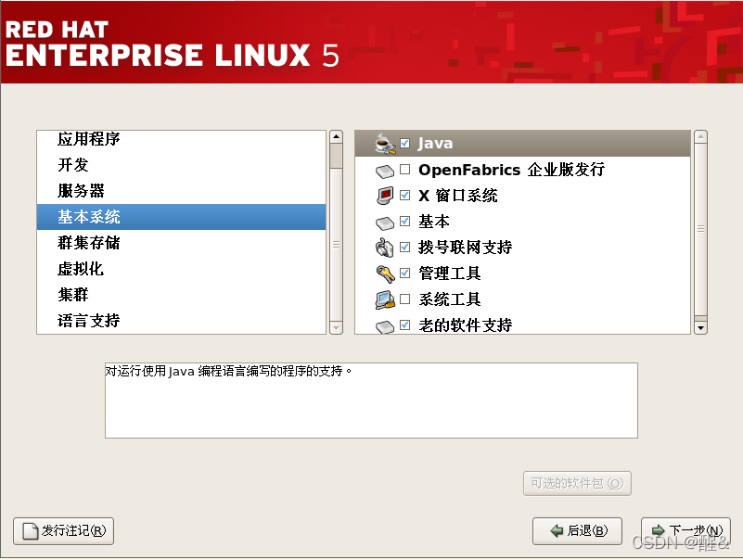Click the 系统工具 computer icon
Screen dimensions: 743x560
click(385, 299)
